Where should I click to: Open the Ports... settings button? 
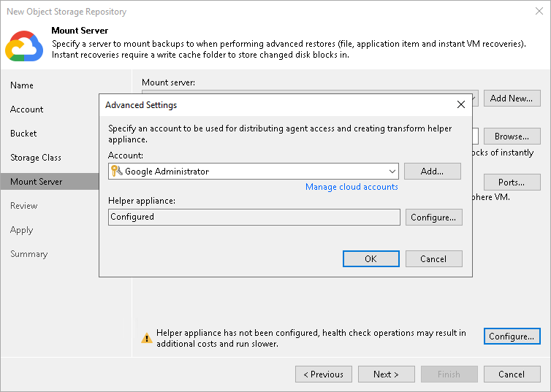(512, 182)
